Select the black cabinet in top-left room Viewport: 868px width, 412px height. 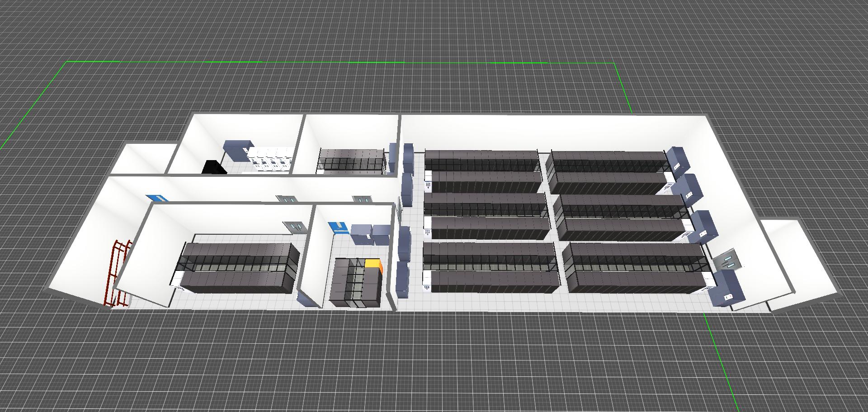(214, 167)
